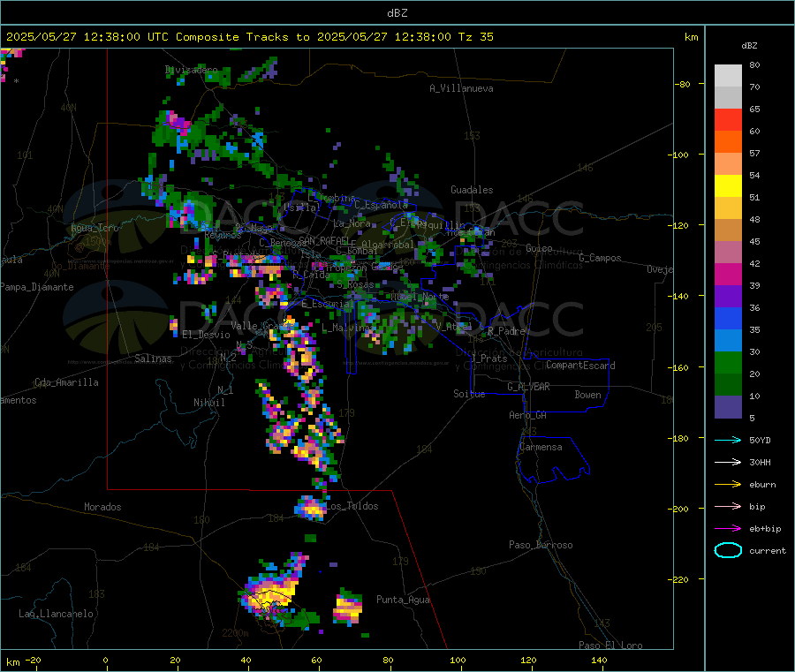795x672 pixels.
Task: Click the pink bip arrow in legend
Action: 728,506
